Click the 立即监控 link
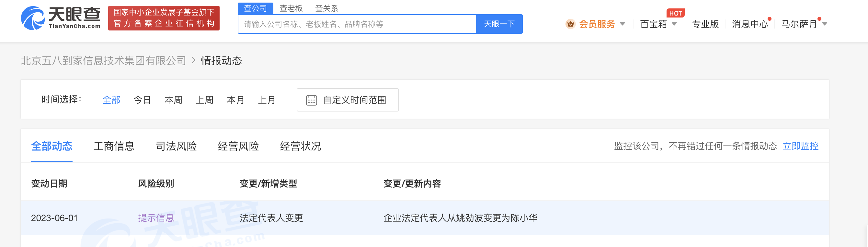This screenshot has width=868, height=247. coord(800,146)
